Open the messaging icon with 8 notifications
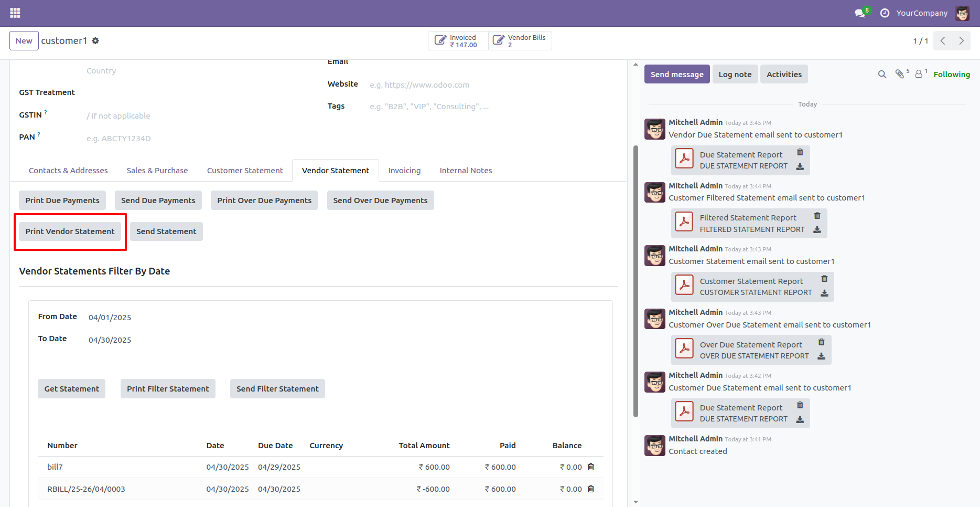Screen dimensions: 980x507 coord(859,13)
